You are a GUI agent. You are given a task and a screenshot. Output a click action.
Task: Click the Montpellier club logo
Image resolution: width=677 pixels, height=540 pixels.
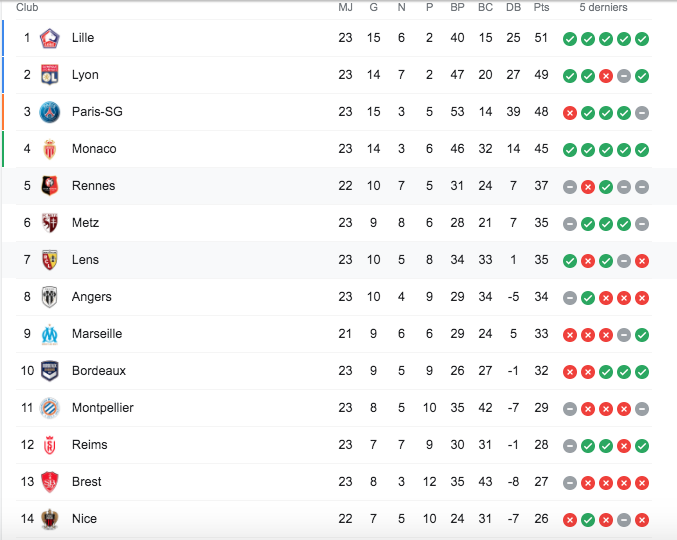pyautogui.click(x=50, y=408)
